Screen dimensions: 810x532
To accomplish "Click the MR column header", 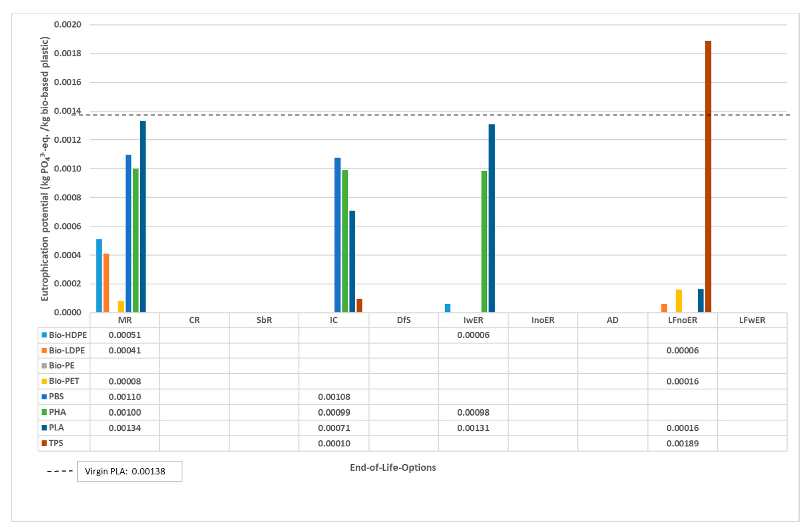I will pyautogui.click(x=125, y=320).
